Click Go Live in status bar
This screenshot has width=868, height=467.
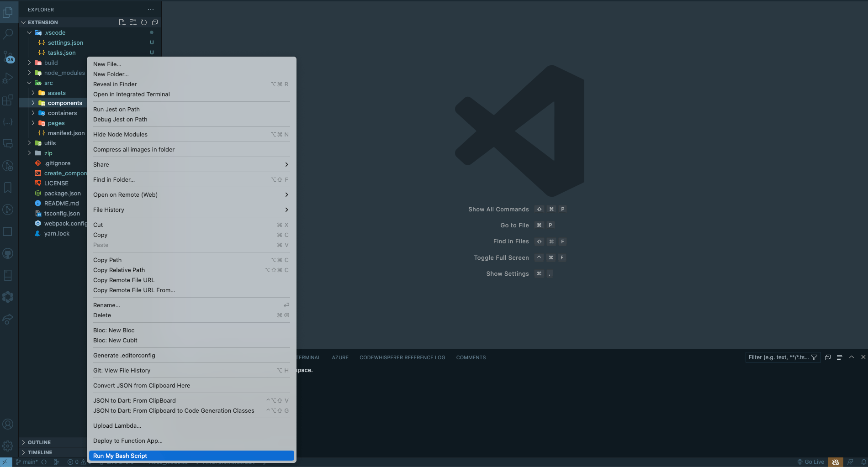coord(811,462)
